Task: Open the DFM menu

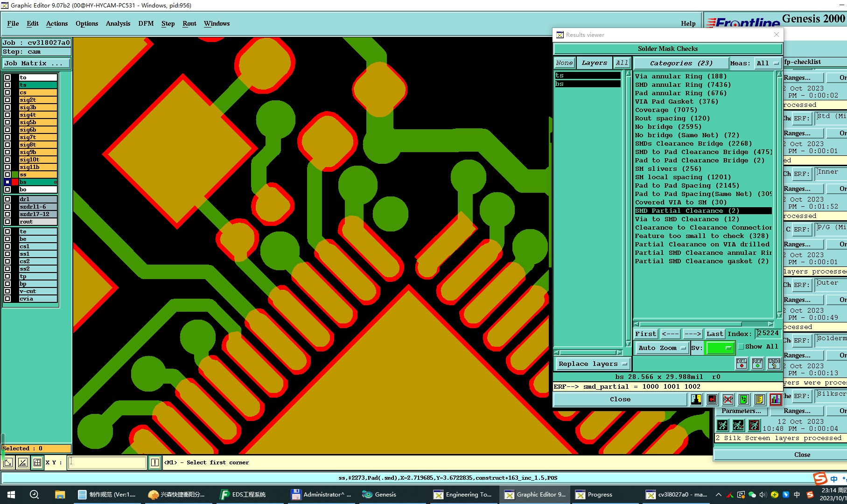Action: point(146,23)
